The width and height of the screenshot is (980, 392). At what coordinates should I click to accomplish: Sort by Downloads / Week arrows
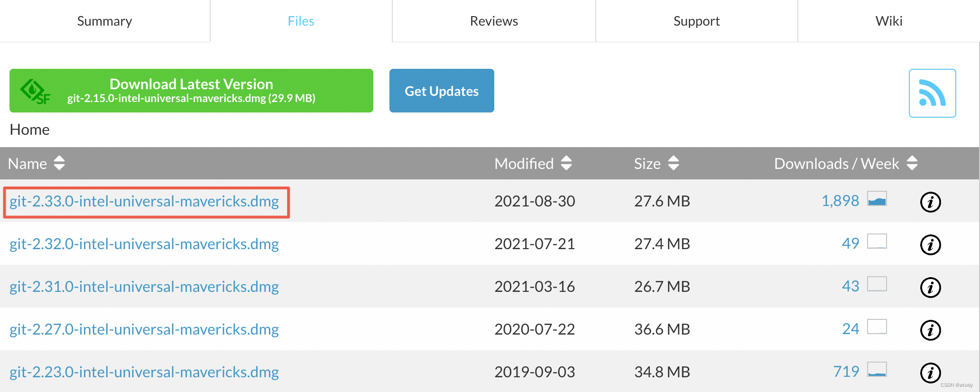912,163
